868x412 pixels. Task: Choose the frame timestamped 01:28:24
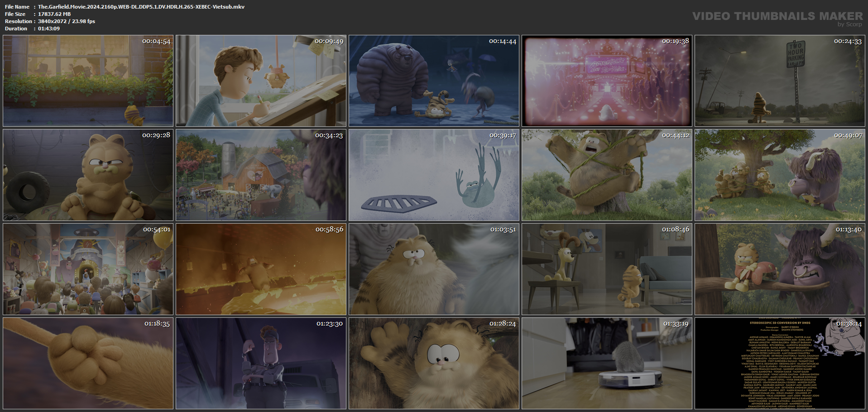point(434,363)
